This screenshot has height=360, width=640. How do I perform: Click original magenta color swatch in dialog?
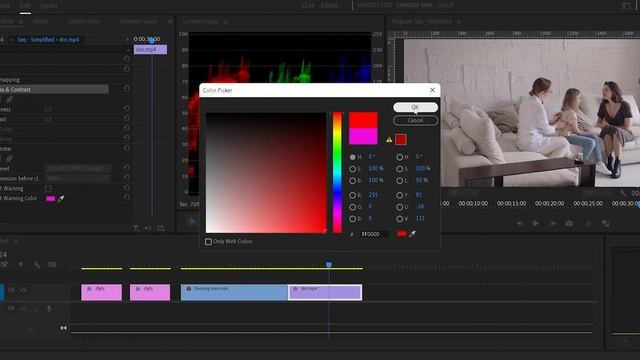click(x=363, y=136)
